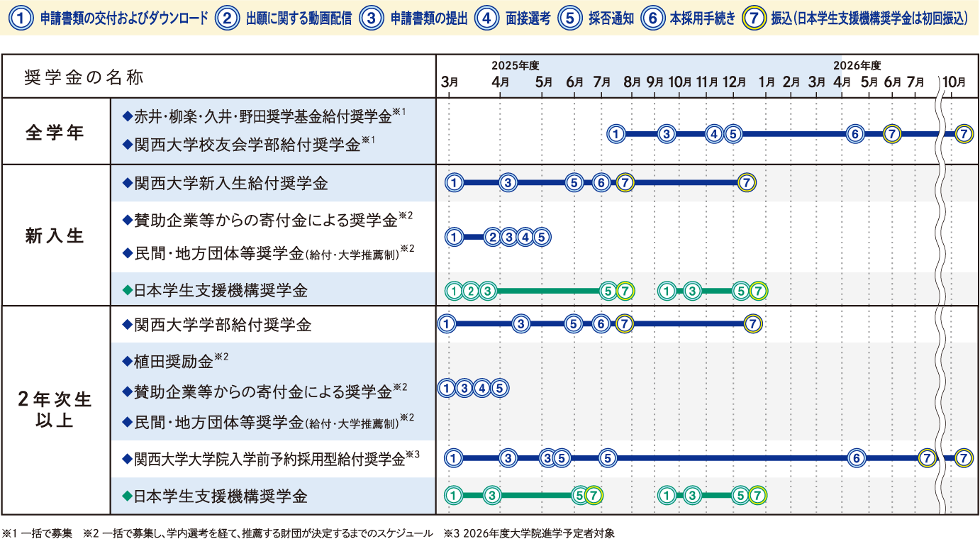The width and height of the screenshot is (980, 539).
Task: Select marker 1 in 関西大学新入生給付奨学金 timeline
Action: pyautogui.click(x=454, y=183)
